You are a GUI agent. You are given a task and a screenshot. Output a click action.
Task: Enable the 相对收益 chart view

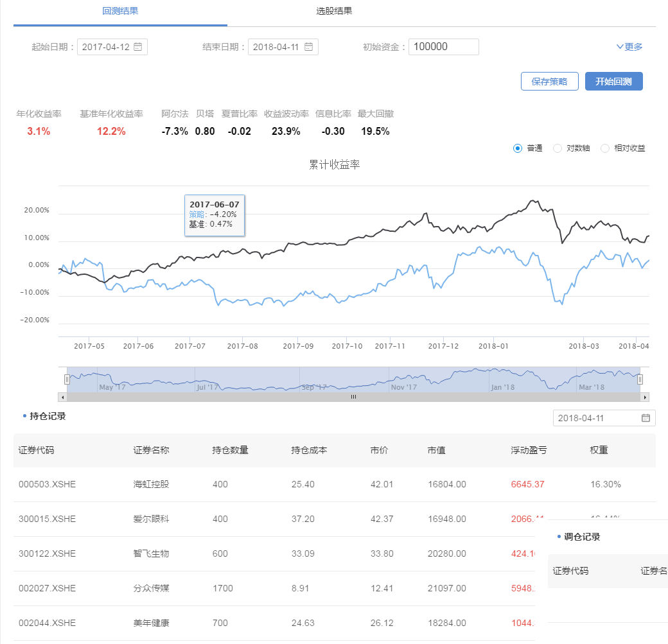point(605,148)
